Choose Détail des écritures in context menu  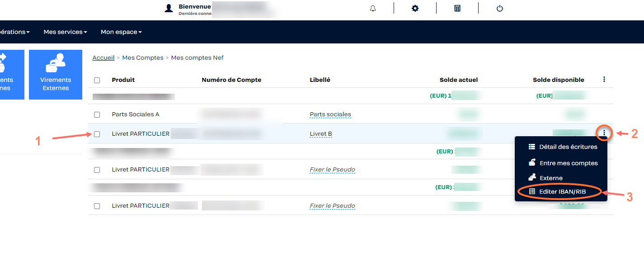[x=563, y=147]
